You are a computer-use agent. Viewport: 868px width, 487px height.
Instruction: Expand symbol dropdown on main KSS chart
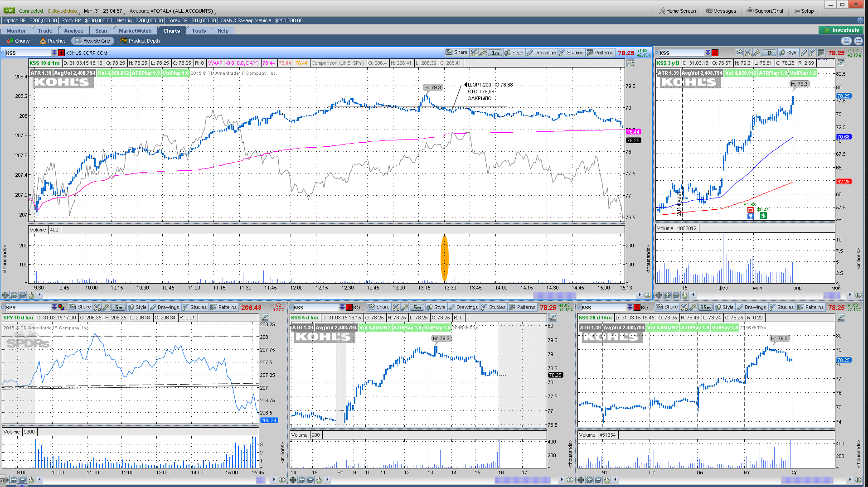click(54, 53)
